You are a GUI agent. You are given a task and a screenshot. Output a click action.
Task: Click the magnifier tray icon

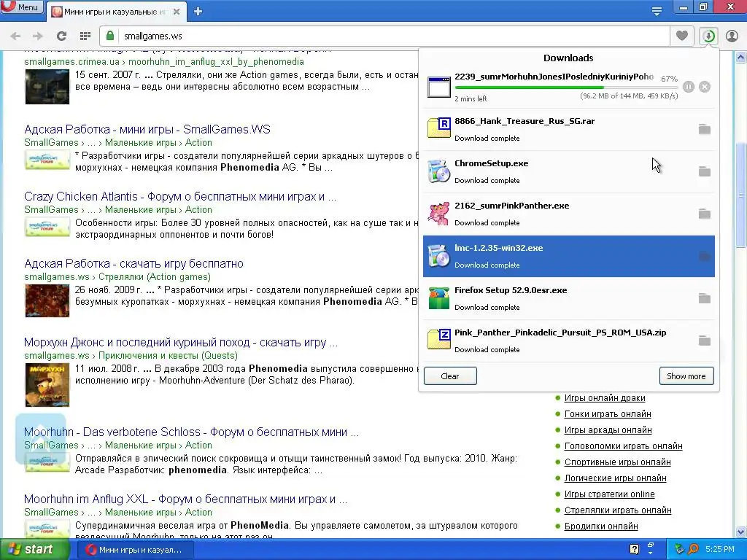(x=693, y=550)
